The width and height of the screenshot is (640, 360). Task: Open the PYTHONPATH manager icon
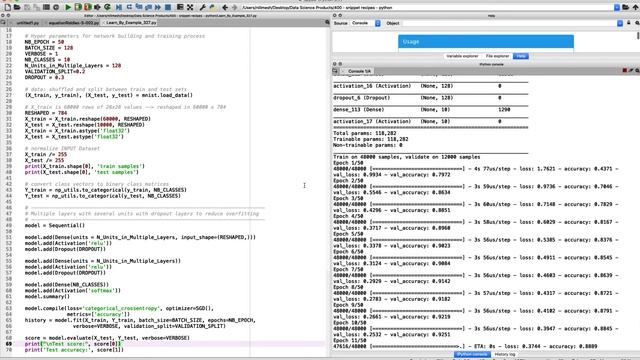click(x=212, y=7)
